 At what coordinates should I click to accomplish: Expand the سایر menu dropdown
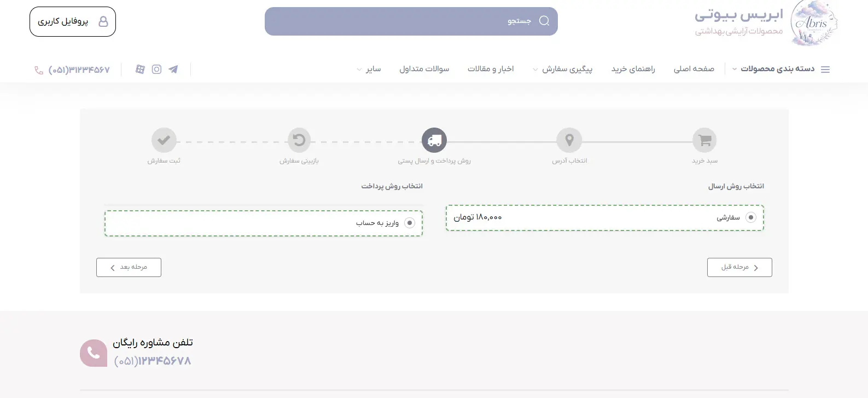coord(369,69)
